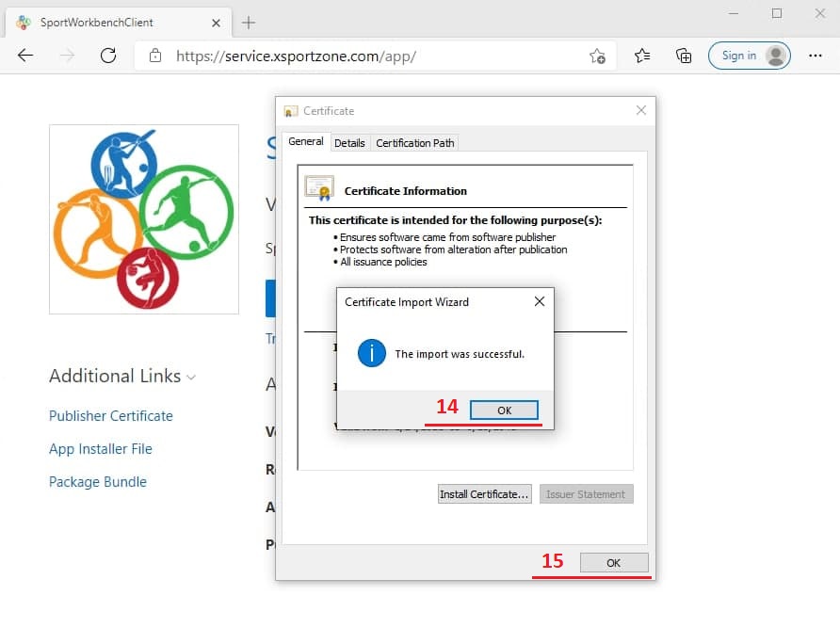Click the padlock site security icon
840x644 pixels.
coord(155,56)
